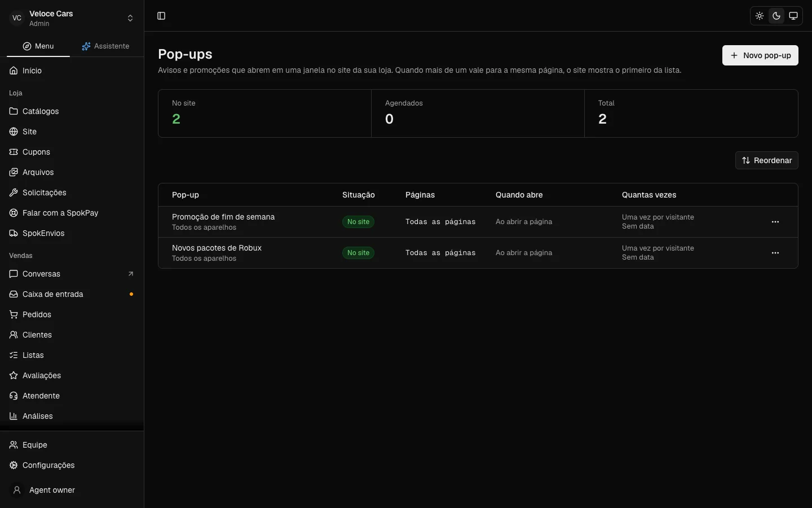
Task: Select the Novos pacotes de Robux row title
Action: click(x=217, y=248)
